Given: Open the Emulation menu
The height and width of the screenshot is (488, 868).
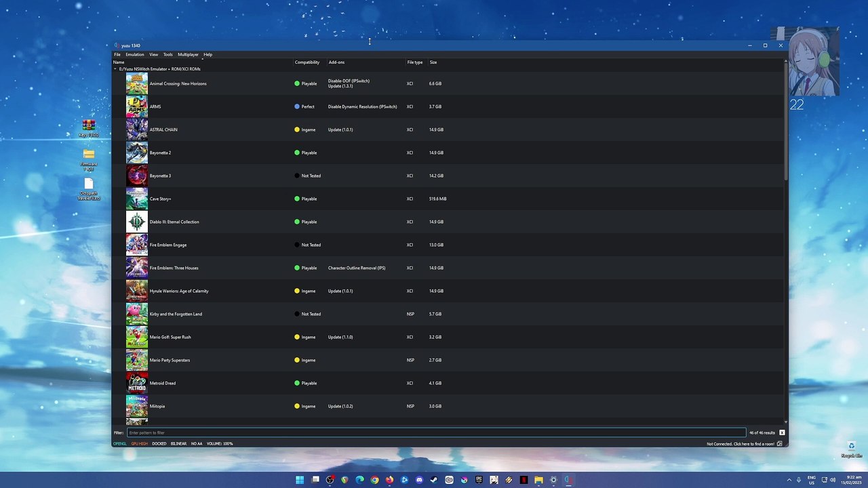Looking at the screenshot, I should click(x=135, y=55).
